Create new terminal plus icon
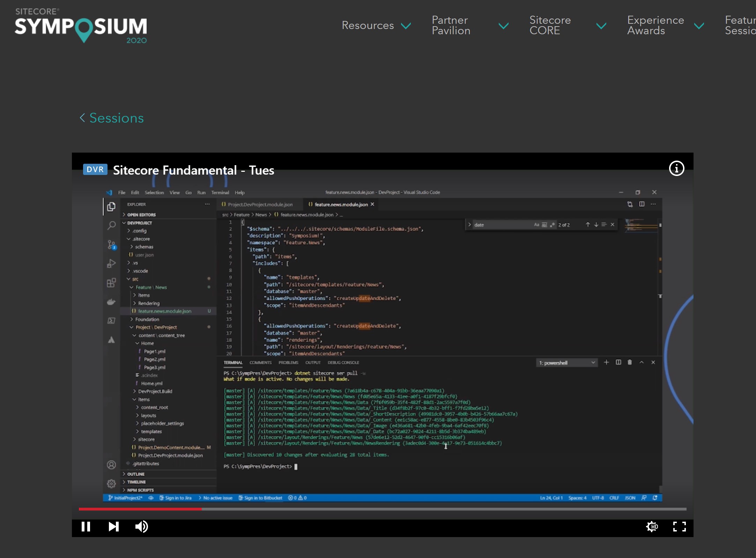Viewport: 756px width, 558px height. click(x=606, y=362)
